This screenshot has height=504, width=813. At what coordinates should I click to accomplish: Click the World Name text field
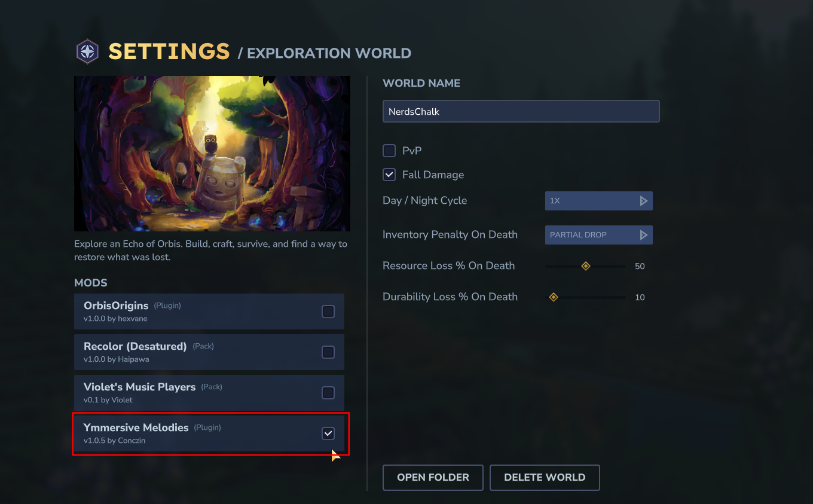521,112
